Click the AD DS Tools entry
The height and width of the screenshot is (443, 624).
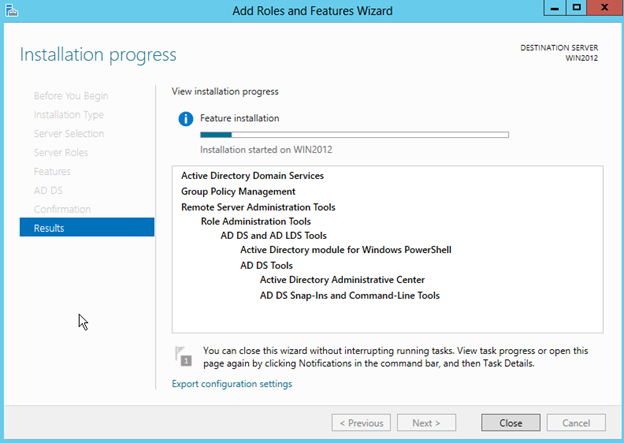coord(266,266)
